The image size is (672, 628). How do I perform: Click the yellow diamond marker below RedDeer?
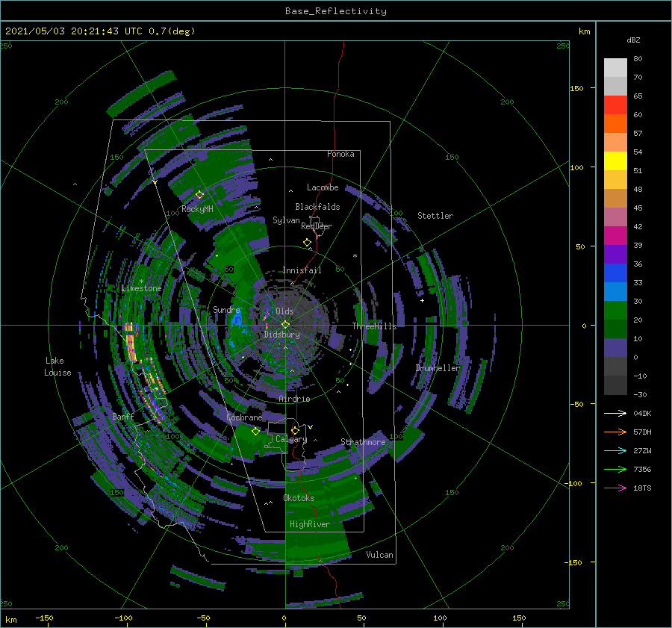click(308, 243)
